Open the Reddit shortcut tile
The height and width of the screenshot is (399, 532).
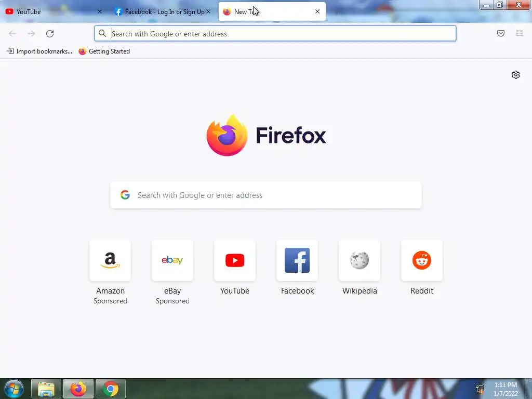click(x=422, y=260)
